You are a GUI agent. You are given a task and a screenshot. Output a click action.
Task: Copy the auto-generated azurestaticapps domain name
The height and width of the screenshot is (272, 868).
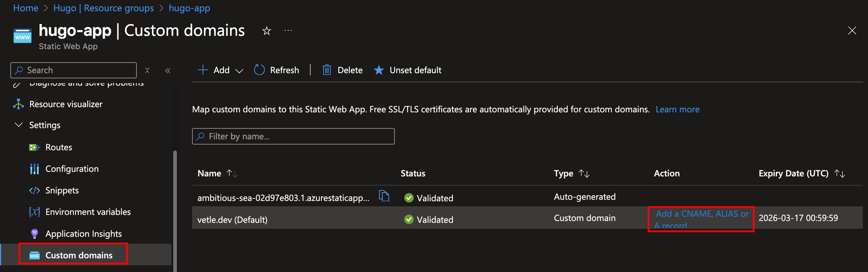coord(384,195)
